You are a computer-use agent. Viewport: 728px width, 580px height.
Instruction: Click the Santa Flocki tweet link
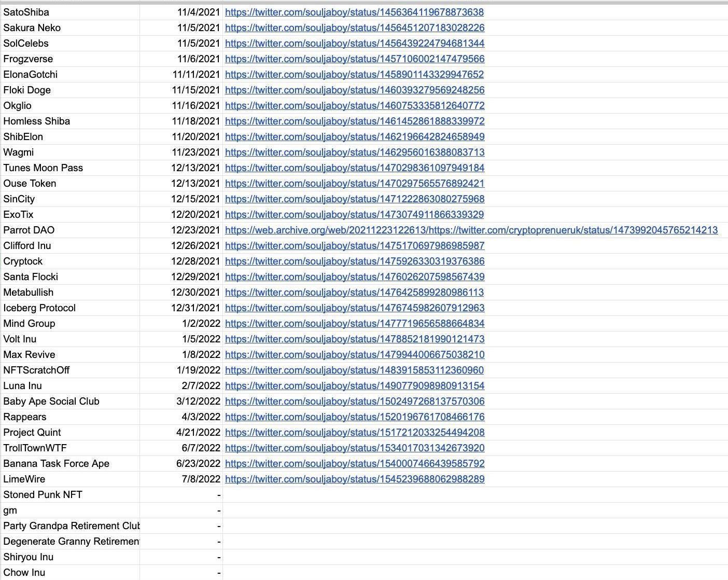point(354,277)
